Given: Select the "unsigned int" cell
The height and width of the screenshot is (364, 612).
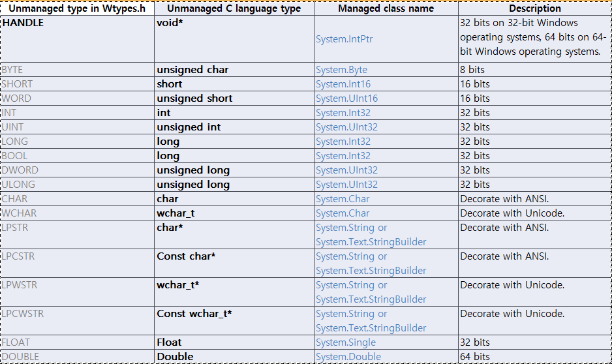Looking at the screenshot, I should 234,127.
